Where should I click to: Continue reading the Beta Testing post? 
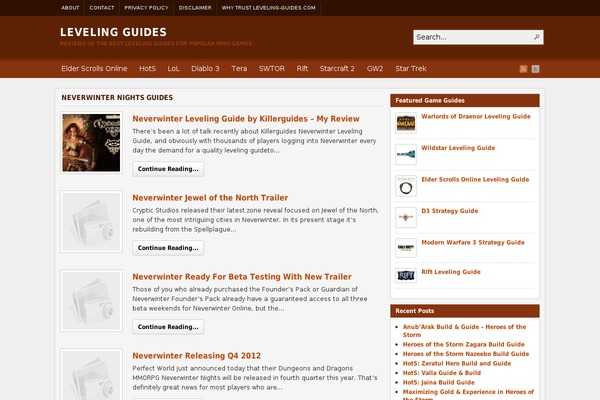click(168, 327)
